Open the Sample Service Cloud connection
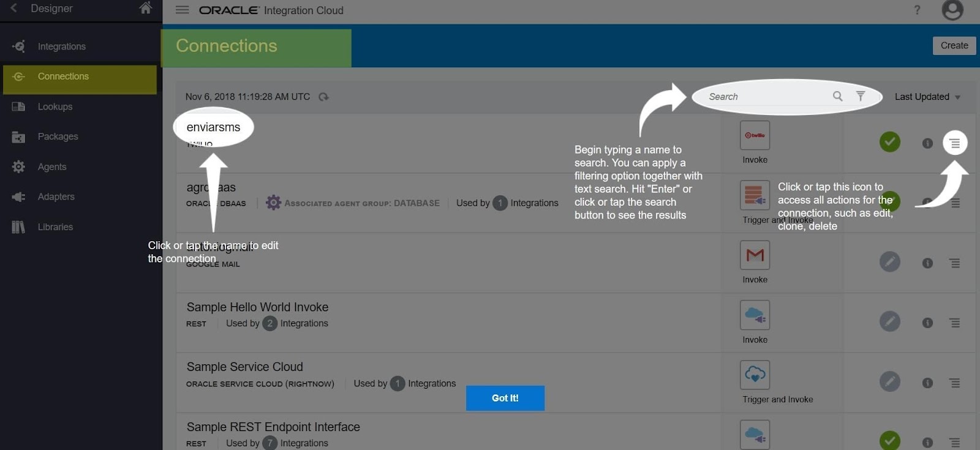 pyautogui.click(x=244, y=367)
